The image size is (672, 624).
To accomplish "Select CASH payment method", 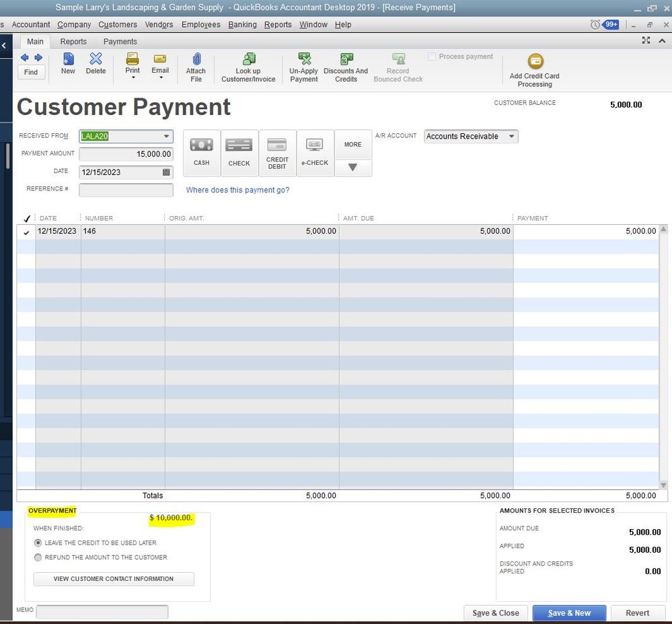I will 202,153.
